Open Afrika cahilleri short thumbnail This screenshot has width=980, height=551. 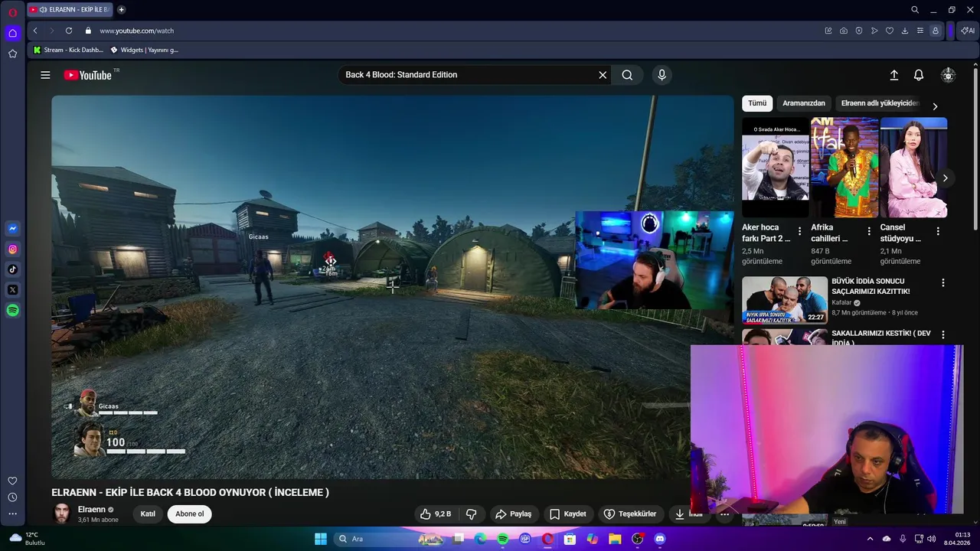coord(844,168)
